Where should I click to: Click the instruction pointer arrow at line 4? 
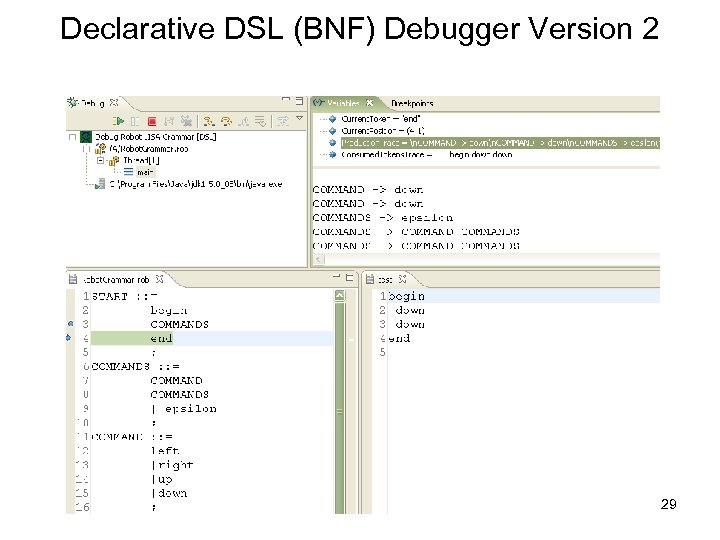69,338
